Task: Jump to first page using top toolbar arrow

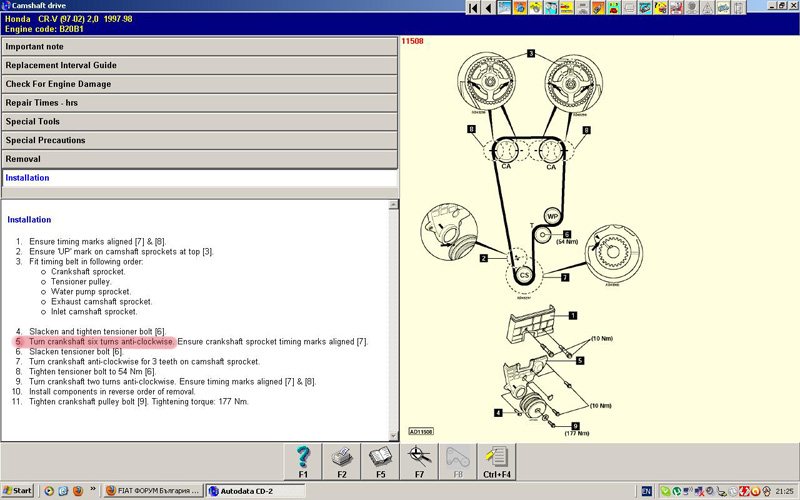Action: pos(473,8)
